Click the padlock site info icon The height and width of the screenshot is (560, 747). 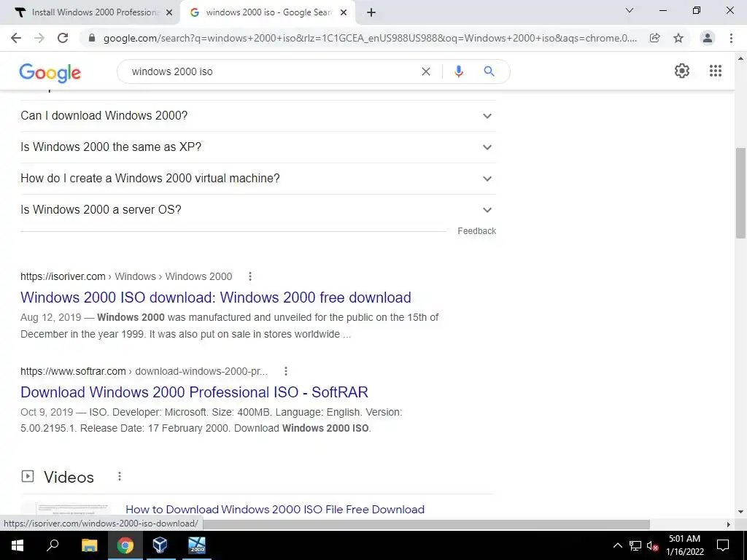tap(92, 38)
